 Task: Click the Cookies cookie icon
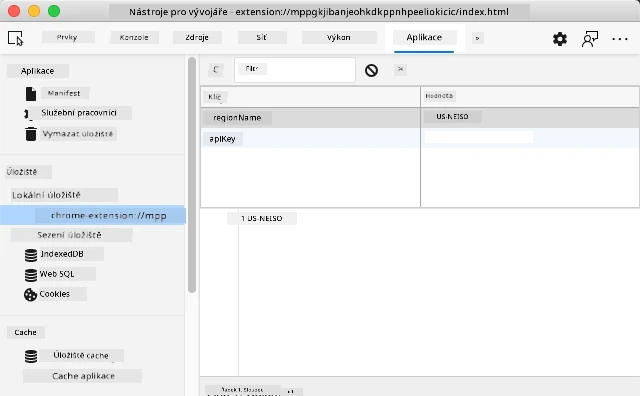(31, 295)
